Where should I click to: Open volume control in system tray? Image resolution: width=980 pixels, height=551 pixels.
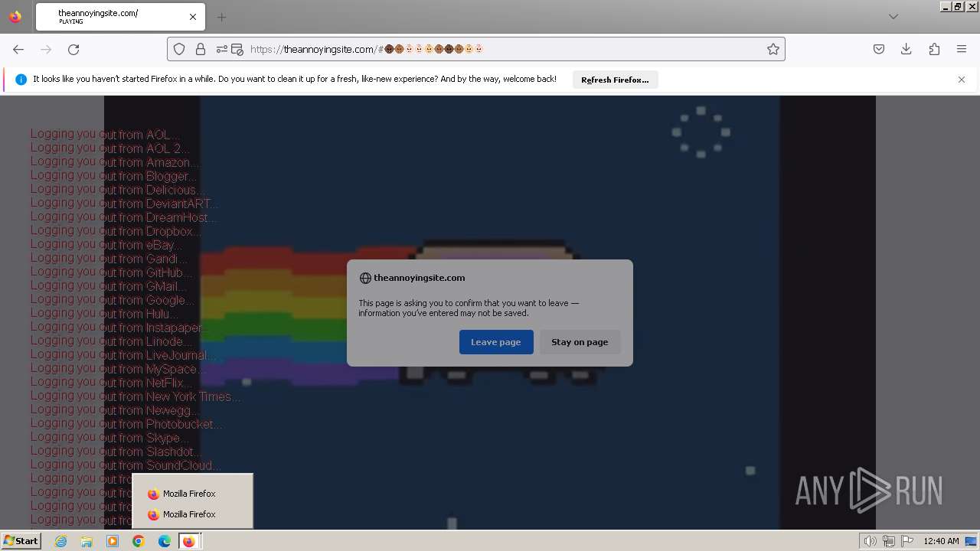click(x=870, y=541)
